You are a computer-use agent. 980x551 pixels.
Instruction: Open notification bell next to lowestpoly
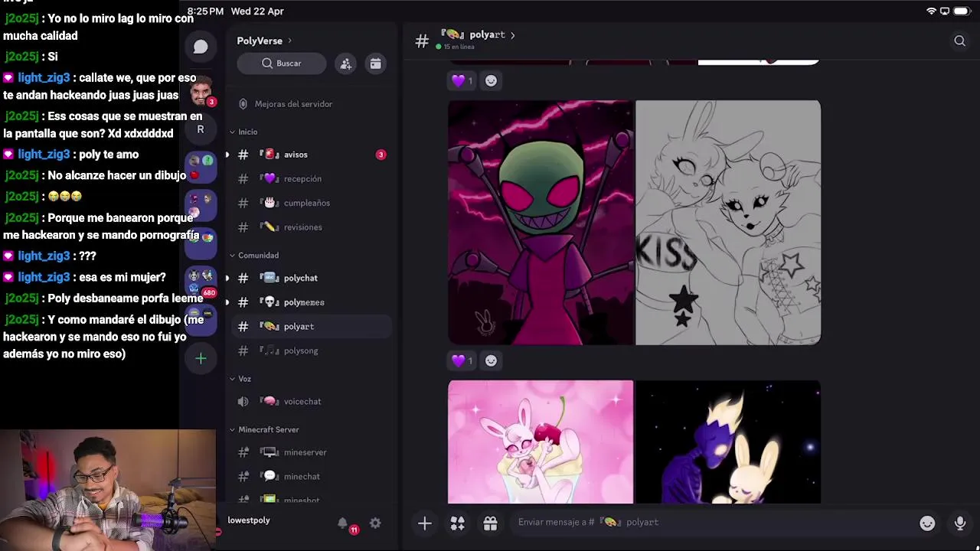point(343,523)
